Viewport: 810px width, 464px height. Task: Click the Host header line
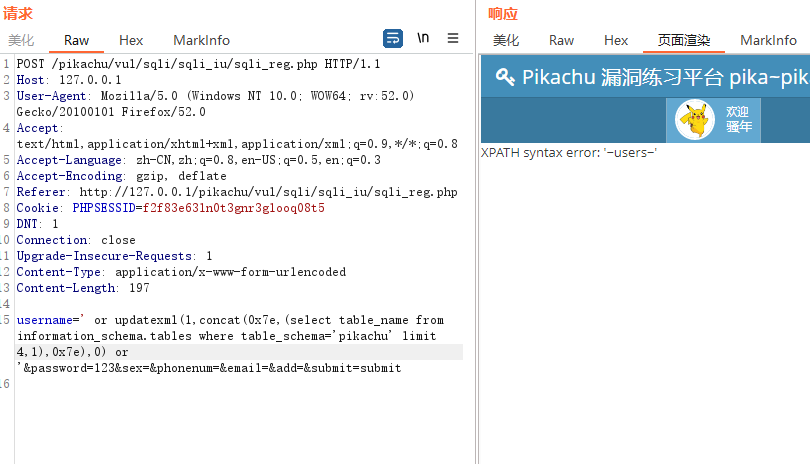[69, 80]
